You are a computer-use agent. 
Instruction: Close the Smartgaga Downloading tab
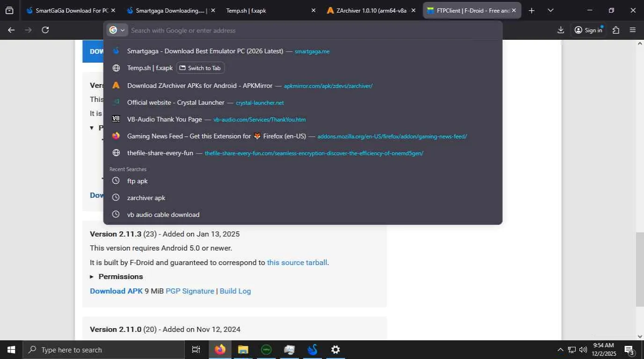(x=213, y=10)
